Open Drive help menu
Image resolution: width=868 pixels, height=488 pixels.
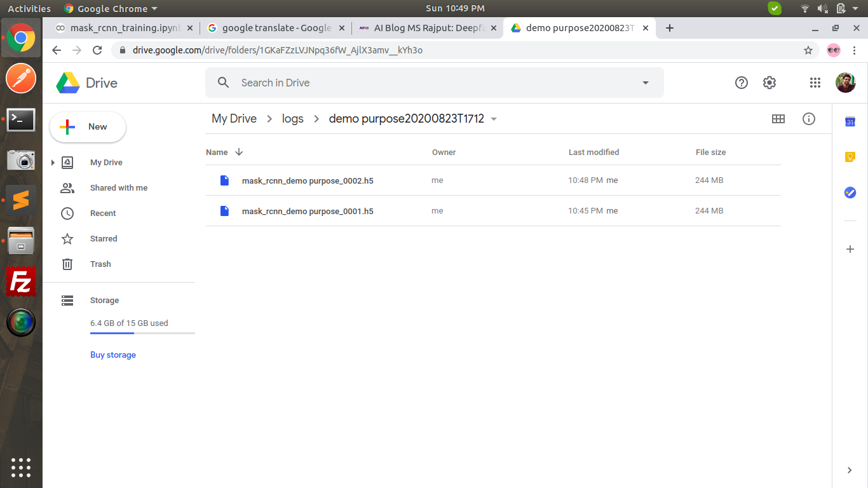tap(741, 83)
